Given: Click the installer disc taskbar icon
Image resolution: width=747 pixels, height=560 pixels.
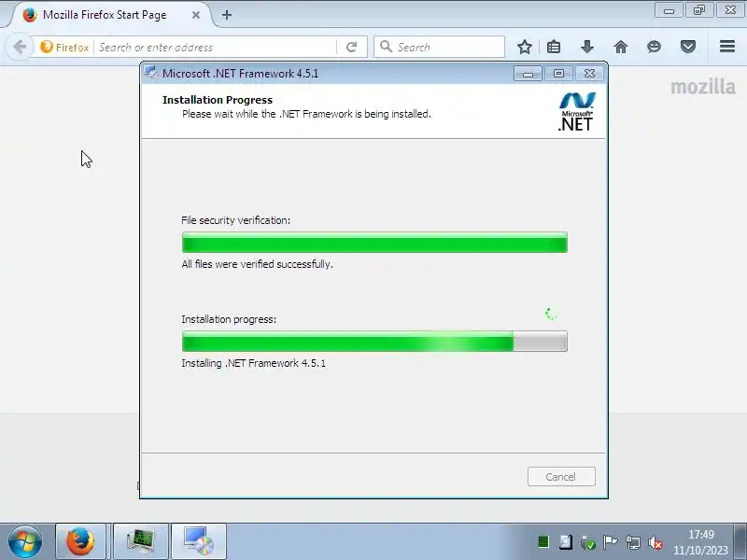Looking at the screenshot, I should (x=199, y=541).
